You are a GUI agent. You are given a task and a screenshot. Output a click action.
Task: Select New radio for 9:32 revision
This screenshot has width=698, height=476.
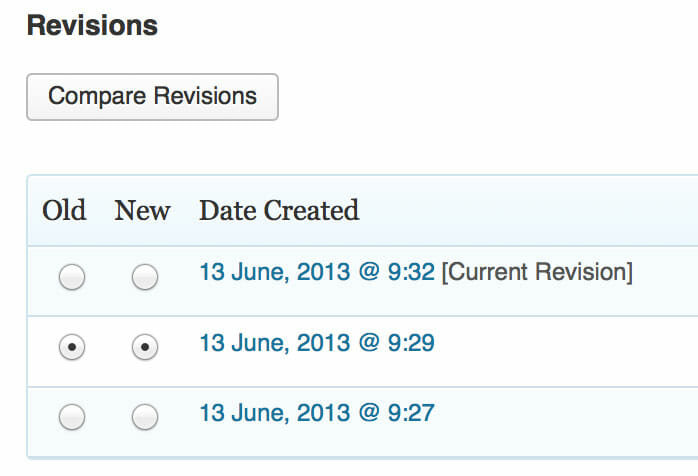point(145,278)
